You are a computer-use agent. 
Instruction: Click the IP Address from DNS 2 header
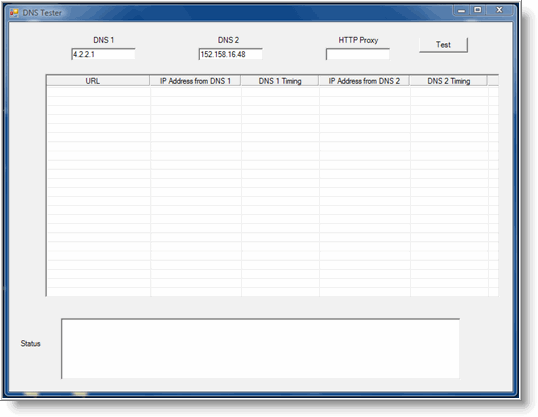click(364, 81)
